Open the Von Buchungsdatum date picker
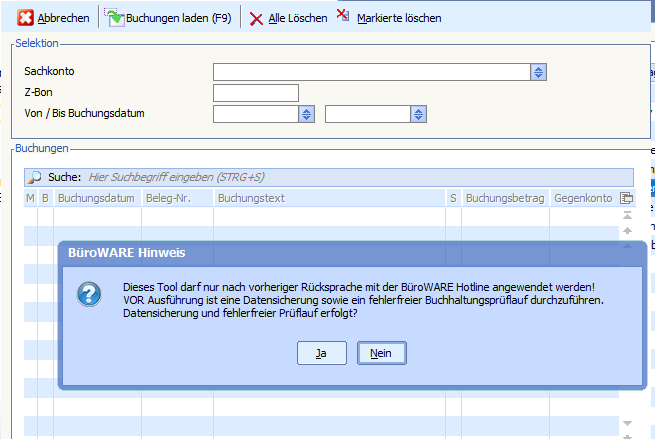This screenshot has height=439, width=655. coord(306,114)
